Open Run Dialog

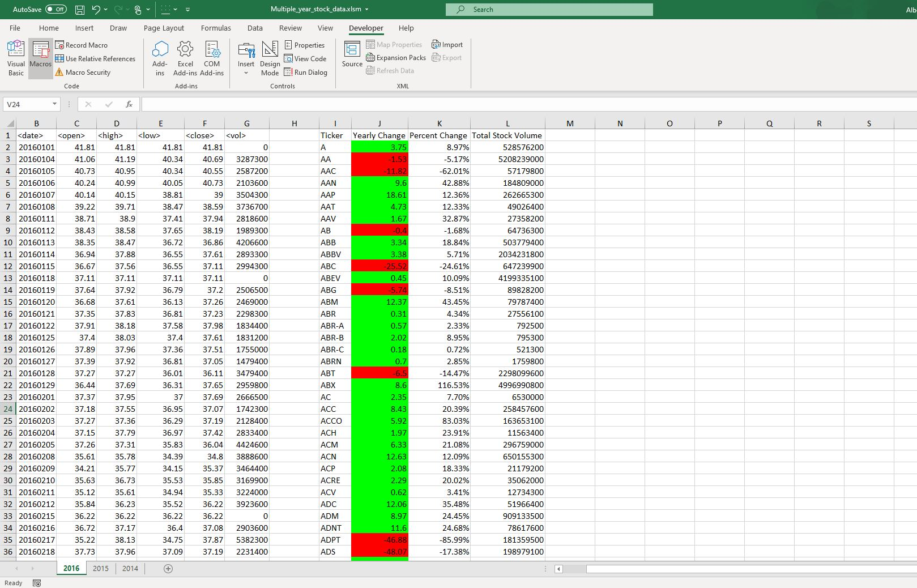[306, 72]
